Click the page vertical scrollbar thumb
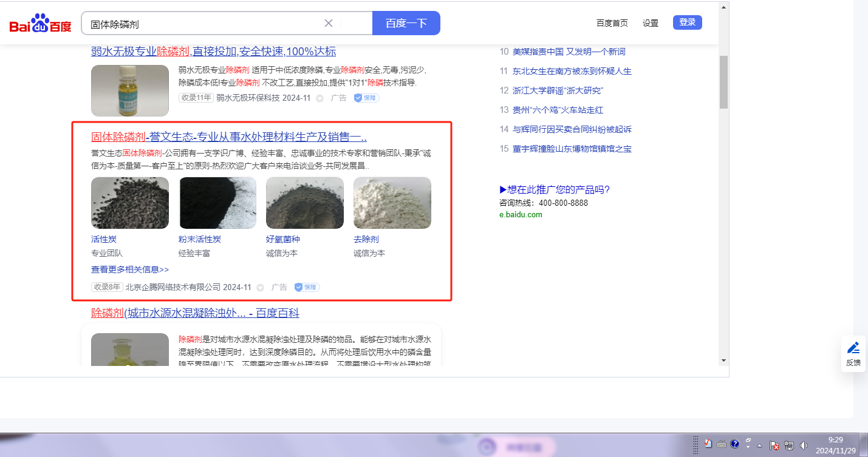This screenshot has width=868, height=457. point(723,82)
